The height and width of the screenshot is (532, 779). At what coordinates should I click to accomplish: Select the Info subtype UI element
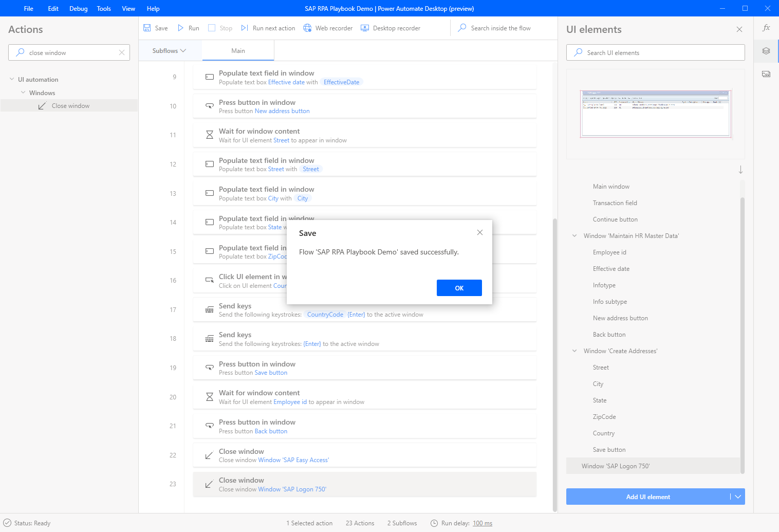click(x=610, y=302)
